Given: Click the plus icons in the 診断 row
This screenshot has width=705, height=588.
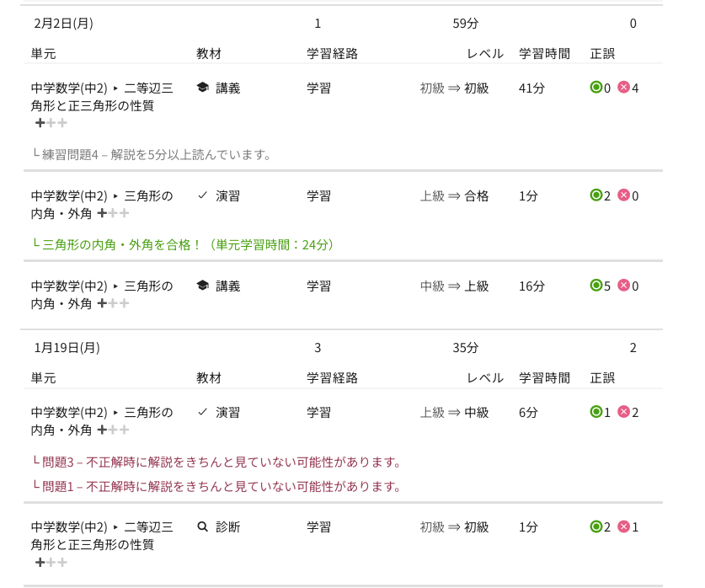Looking at the screenshot, I should [51, 562].
